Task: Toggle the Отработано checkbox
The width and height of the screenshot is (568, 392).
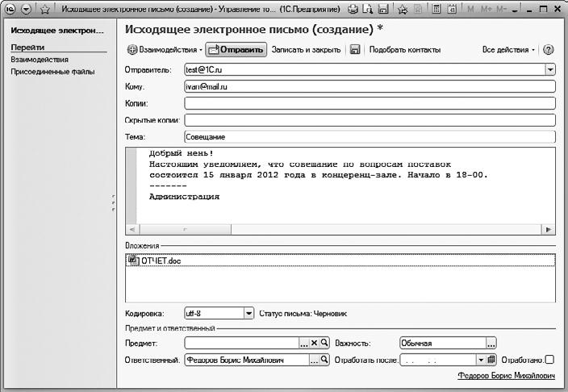Action: coord(549,360)
